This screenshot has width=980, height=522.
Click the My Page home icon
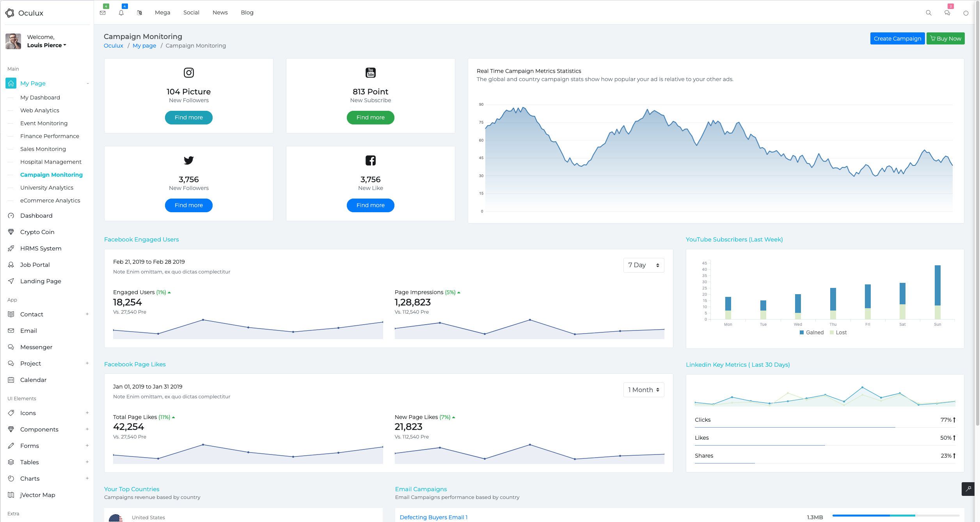(11, 83)
